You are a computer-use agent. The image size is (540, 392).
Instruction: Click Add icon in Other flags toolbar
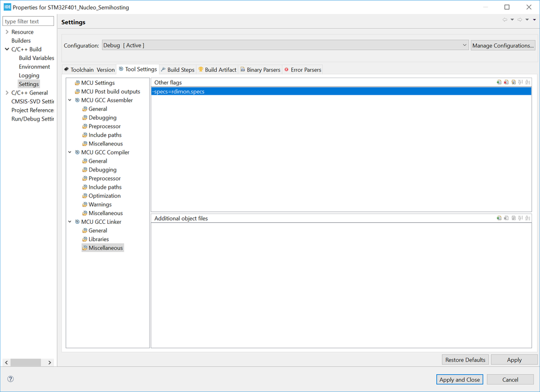(x=499, y=83)
